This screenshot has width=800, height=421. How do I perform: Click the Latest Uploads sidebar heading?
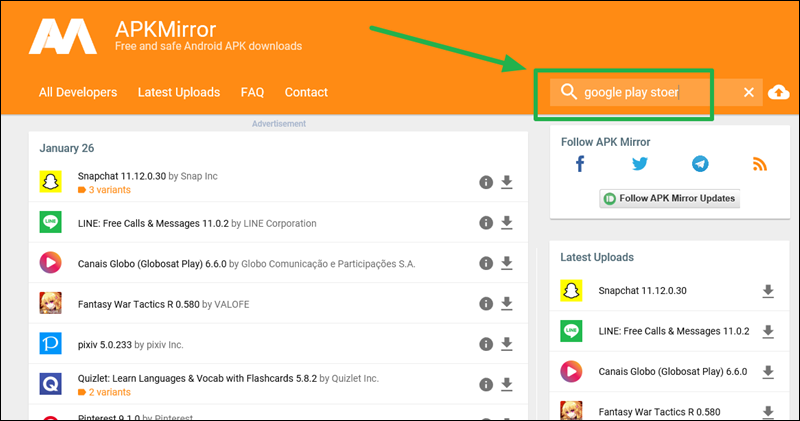(597, 257)
